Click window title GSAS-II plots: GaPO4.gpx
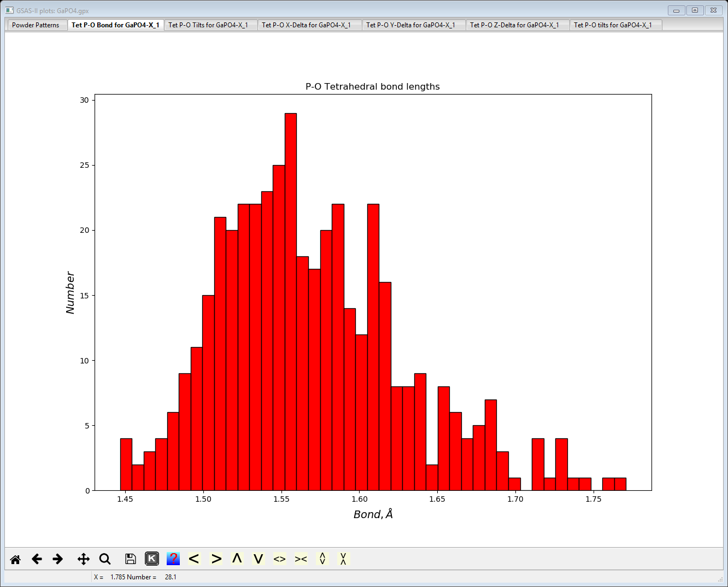This screenshot has height=587, width=728. [x=52, y=10]
